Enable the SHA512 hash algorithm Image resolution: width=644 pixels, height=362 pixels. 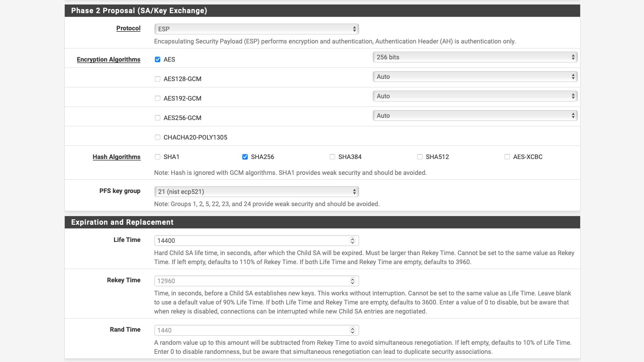tap(420, 157)
